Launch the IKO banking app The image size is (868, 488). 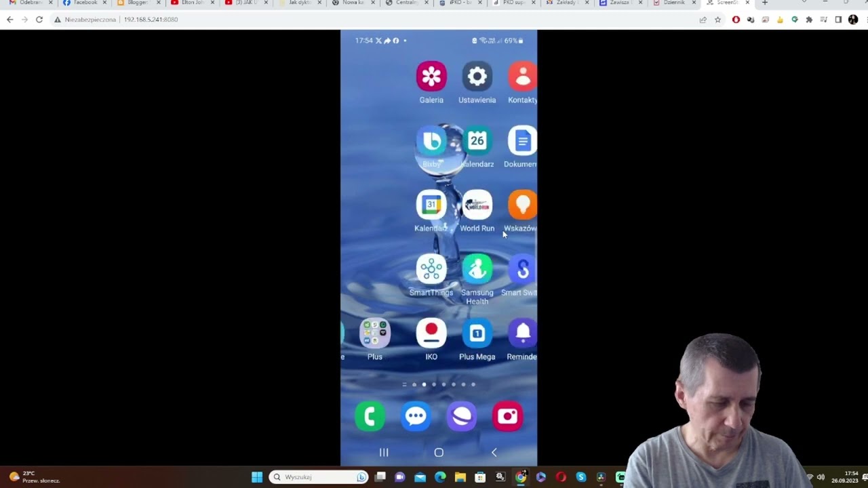point(431,333)
